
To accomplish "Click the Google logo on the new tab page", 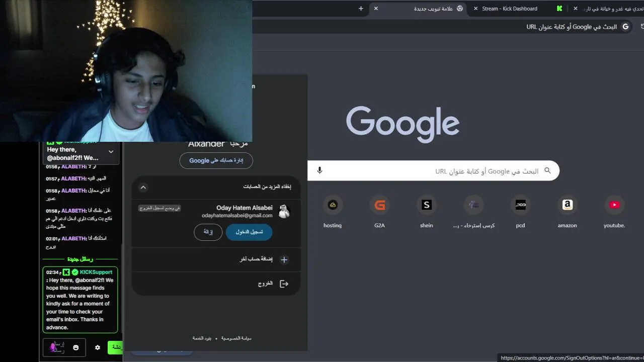I will 403,124.
